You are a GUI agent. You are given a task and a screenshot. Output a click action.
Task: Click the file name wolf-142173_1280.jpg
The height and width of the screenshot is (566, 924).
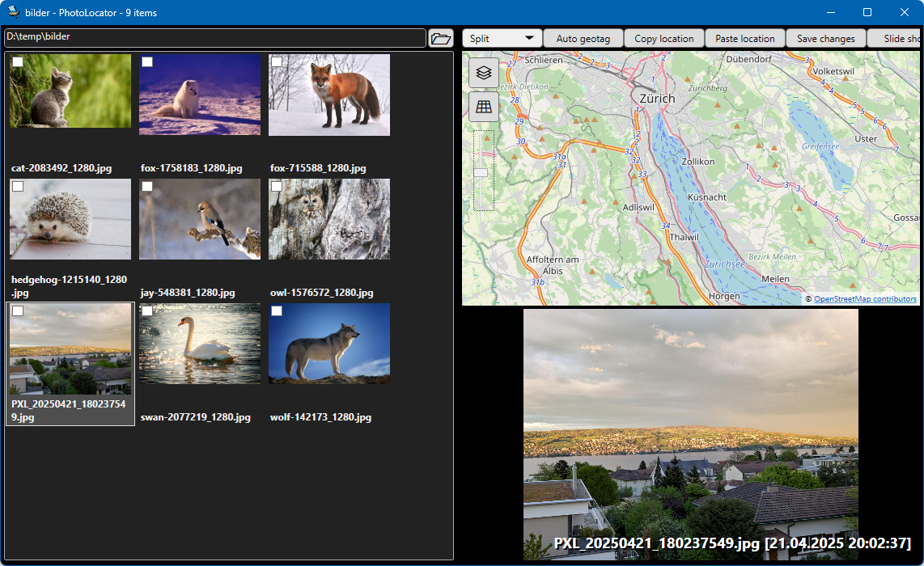pos(320,417)
